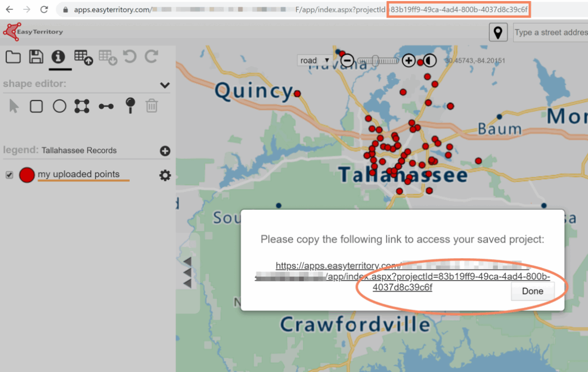Save project with the floppy disk icon
588x372 pixels.
[36, 56]
